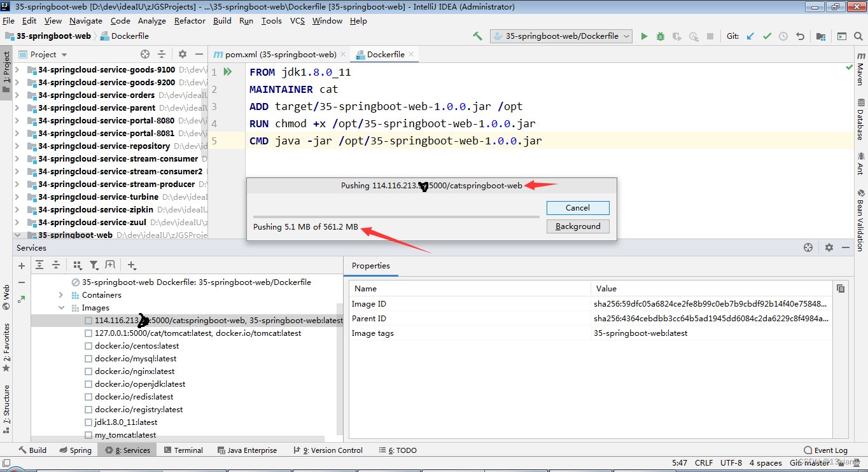Run the Dockerfile configuration with green play

tap(644, 36)
